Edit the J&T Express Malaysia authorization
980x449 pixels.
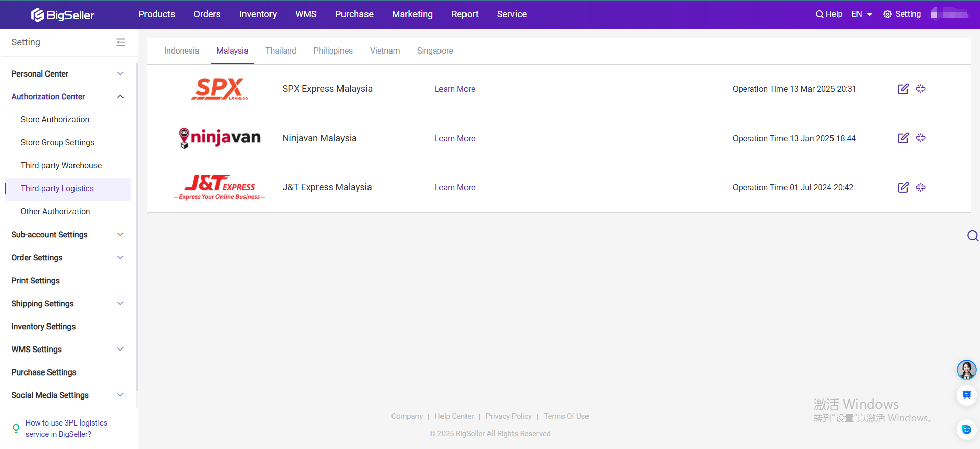coord(903,187)
